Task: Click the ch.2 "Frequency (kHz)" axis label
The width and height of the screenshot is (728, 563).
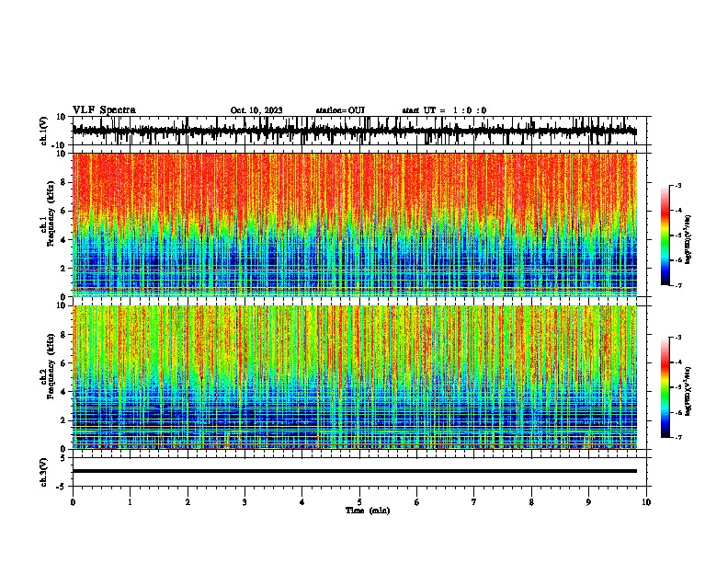Action: [51, 366]
